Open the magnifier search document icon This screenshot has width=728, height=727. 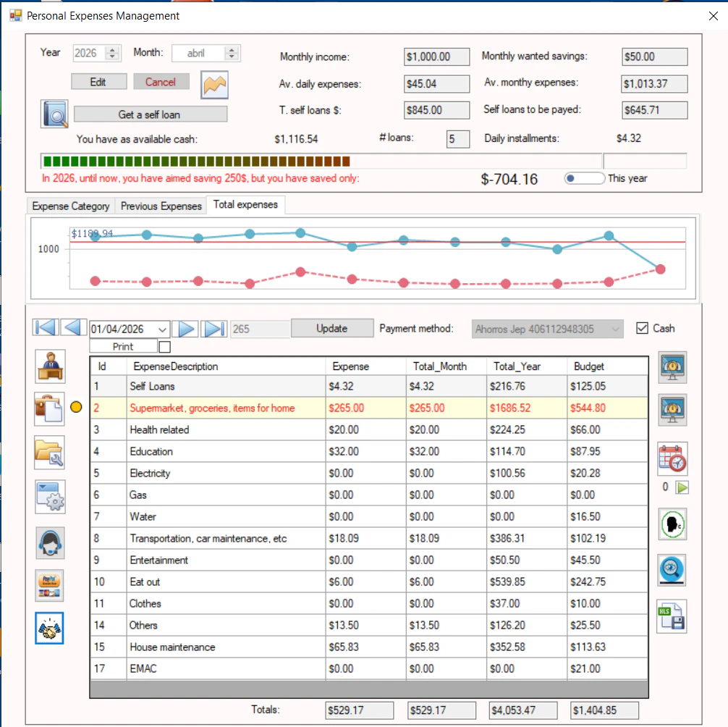point(54,114)
